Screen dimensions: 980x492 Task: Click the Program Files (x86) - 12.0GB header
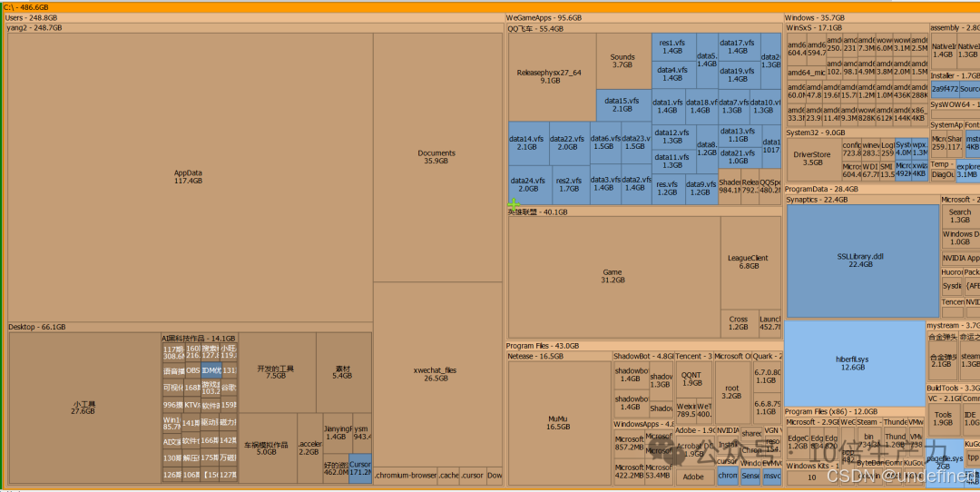[854, 412]
